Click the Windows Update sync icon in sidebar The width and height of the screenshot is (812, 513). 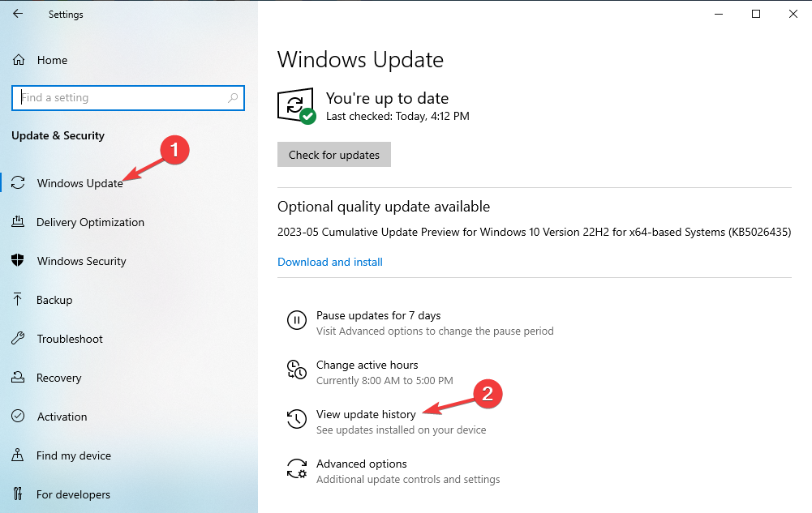[x=18, y=182]
